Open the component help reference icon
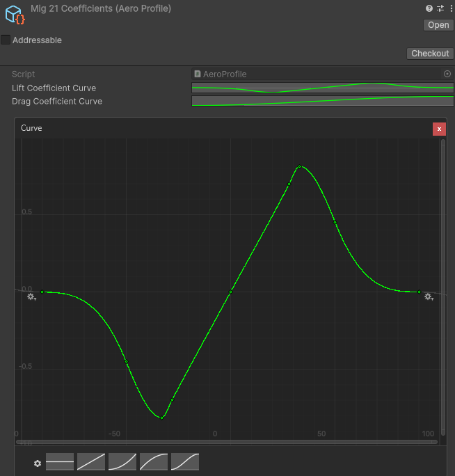 [x=429, y=8]
